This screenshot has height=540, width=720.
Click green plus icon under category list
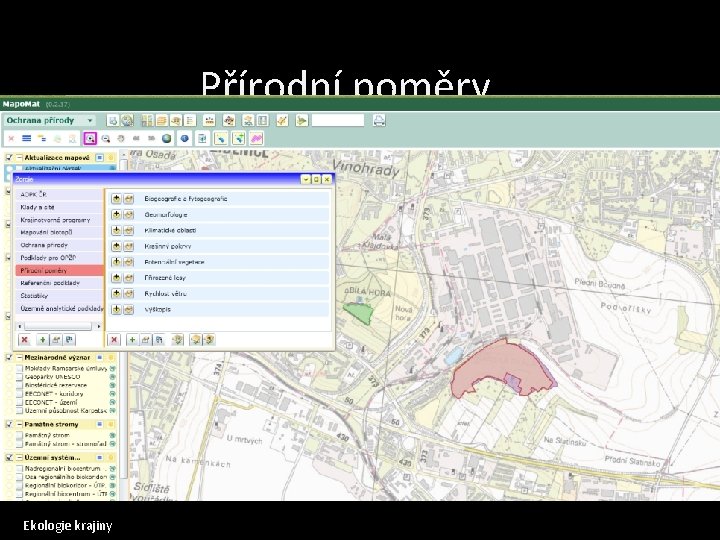coord(42,340)
